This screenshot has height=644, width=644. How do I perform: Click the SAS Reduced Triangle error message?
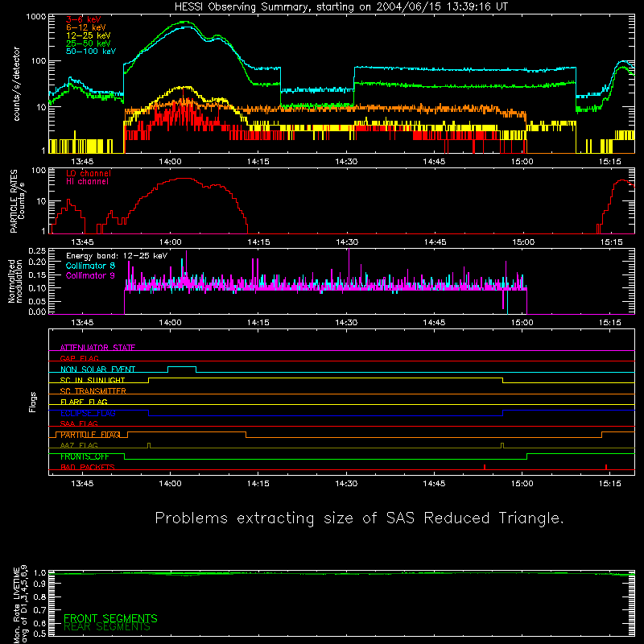point(359,518)
